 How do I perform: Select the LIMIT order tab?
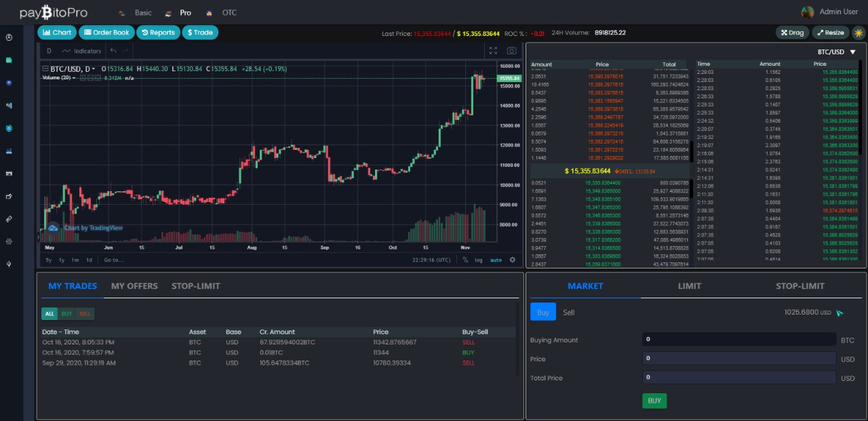[x=689, y=286]
